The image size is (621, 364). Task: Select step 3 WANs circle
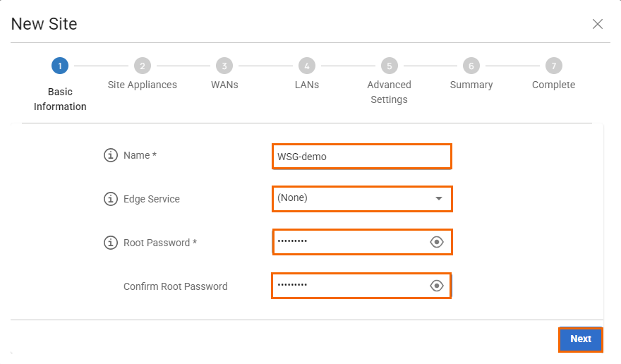[x=224, y=66]
